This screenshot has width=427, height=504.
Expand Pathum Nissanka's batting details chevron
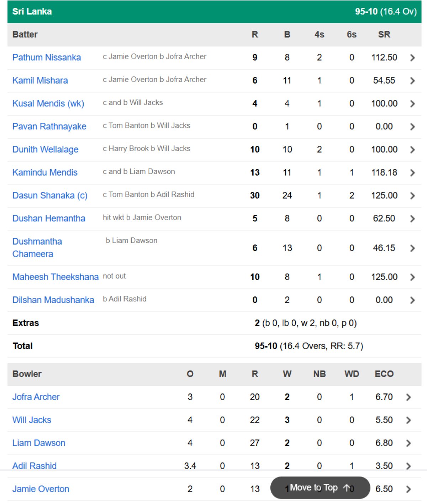(x=412, y=58)
